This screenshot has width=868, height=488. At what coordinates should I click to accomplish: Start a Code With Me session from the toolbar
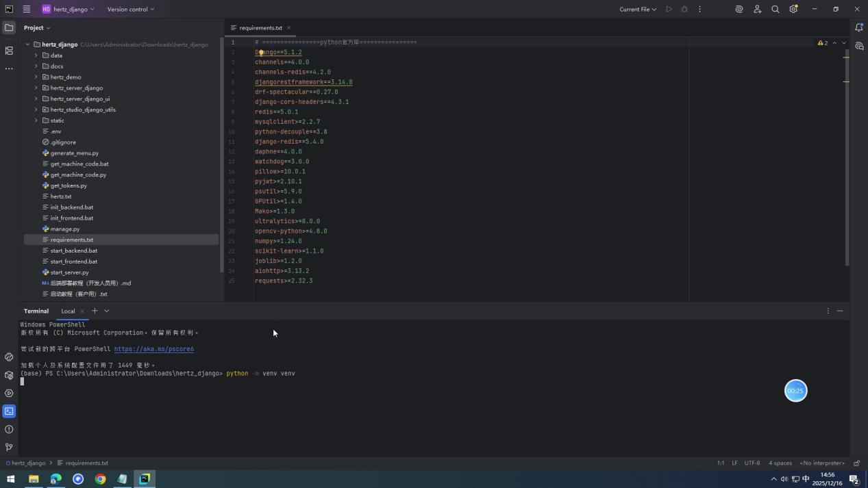tap(757, 9)
